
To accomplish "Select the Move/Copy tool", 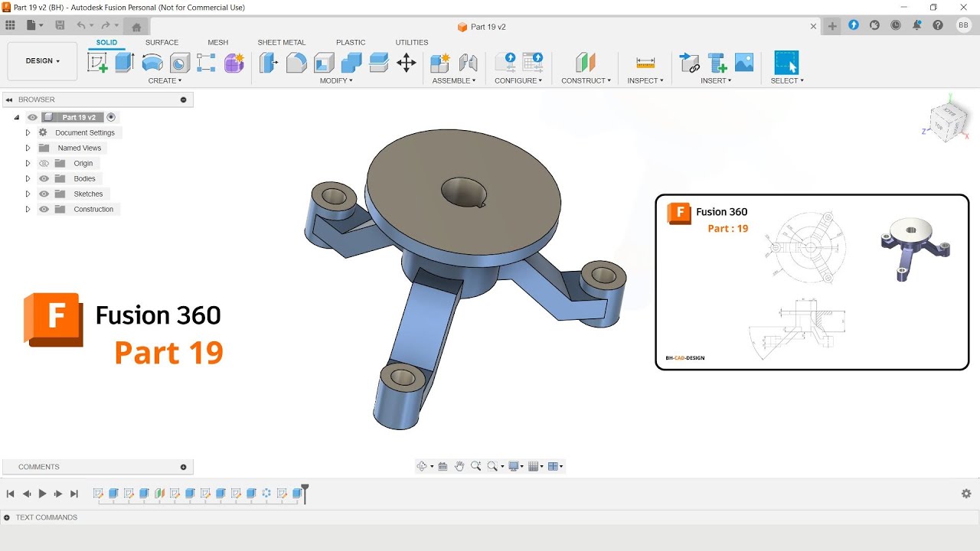I will pyautogui.click(x=407, y=63).
